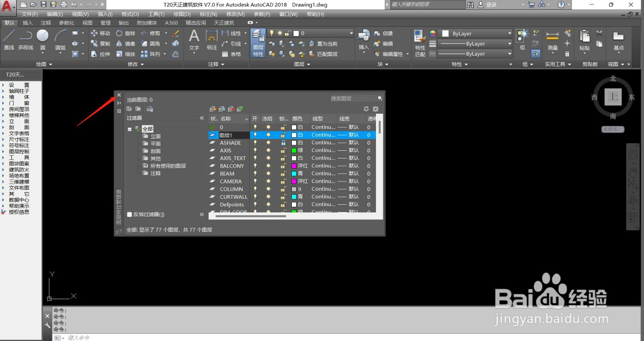Click 匹配图层 button
The image size is (644, 341).
(323, 54)
